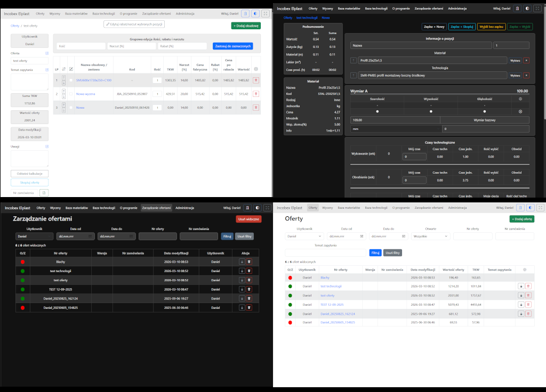Select the Wysokość radio button under Wymiar A
Viewport: 546px width, 392px height.
coord(431,112)
